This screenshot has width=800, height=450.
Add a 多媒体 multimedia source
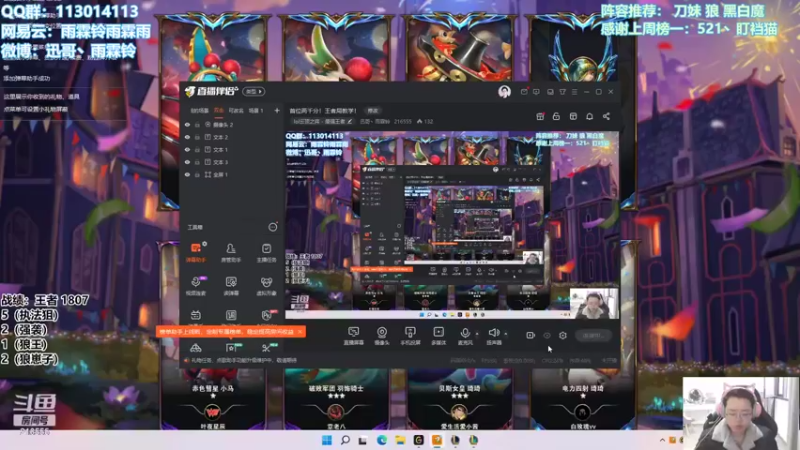click(x=438, y=336)
